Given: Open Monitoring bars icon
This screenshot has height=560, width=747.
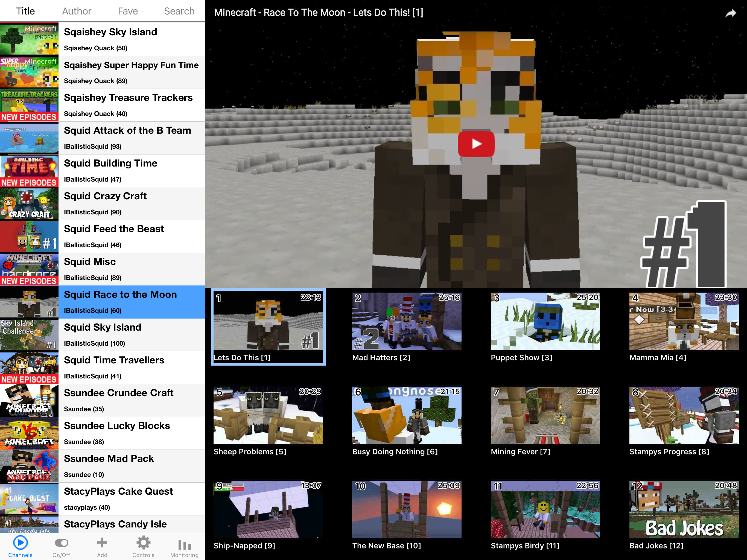Looking at the screenshot, I should click(x=184, y=544).
